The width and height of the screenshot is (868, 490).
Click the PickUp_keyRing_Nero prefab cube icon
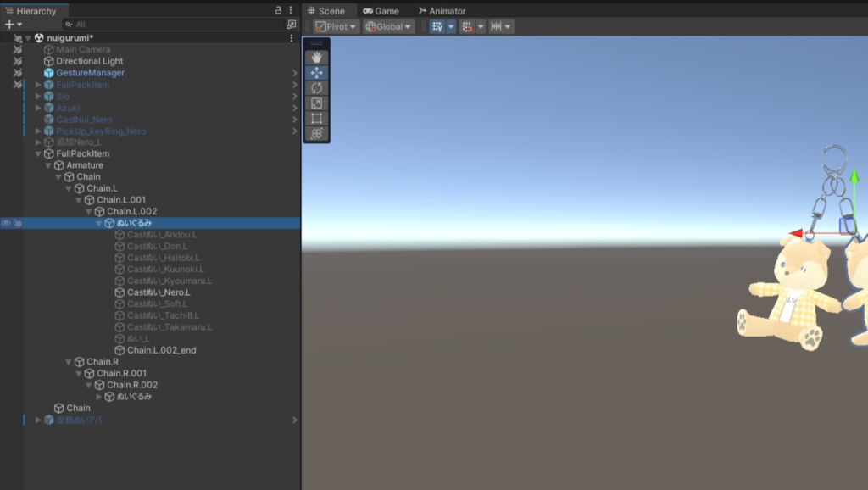click(48, 131)
